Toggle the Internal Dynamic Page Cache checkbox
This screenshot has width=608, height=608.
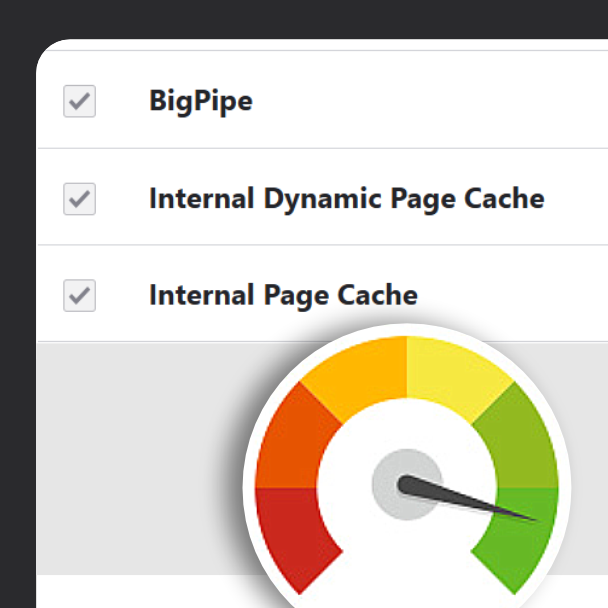(x=79, y=199)
